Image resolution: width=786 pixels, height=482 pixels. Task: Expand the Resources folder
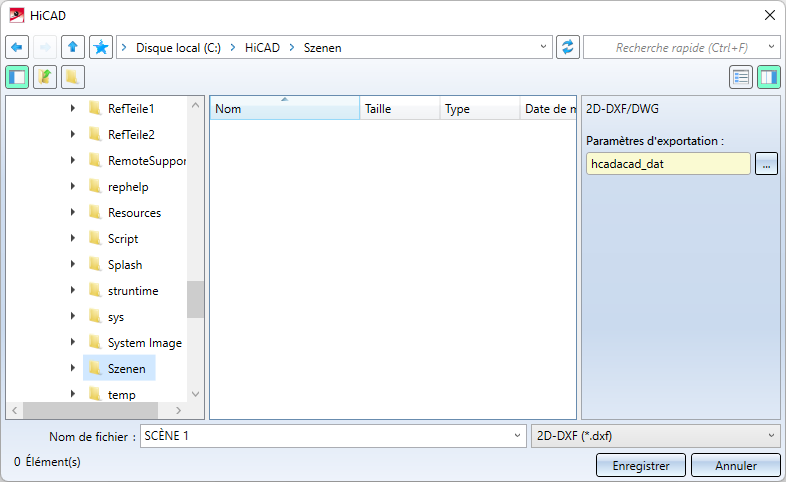click(x=73, y=212)
